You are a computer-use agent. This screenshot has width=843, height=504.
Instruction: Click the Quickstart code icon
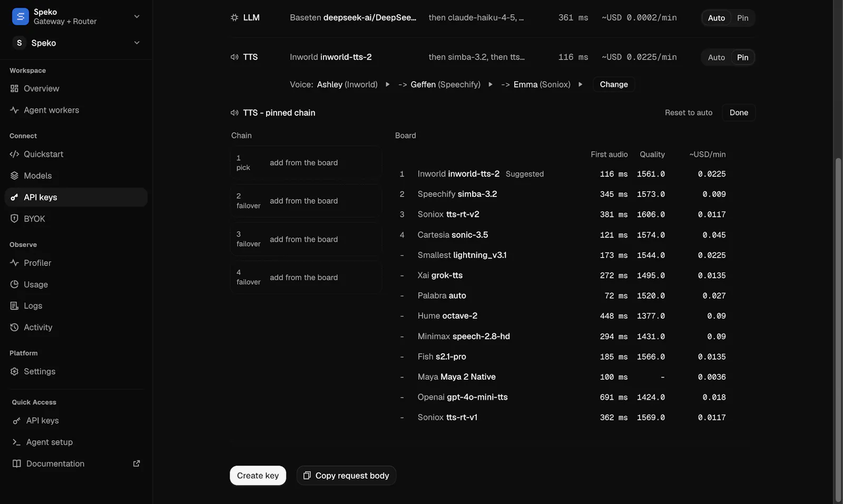(x=14, y=154)
